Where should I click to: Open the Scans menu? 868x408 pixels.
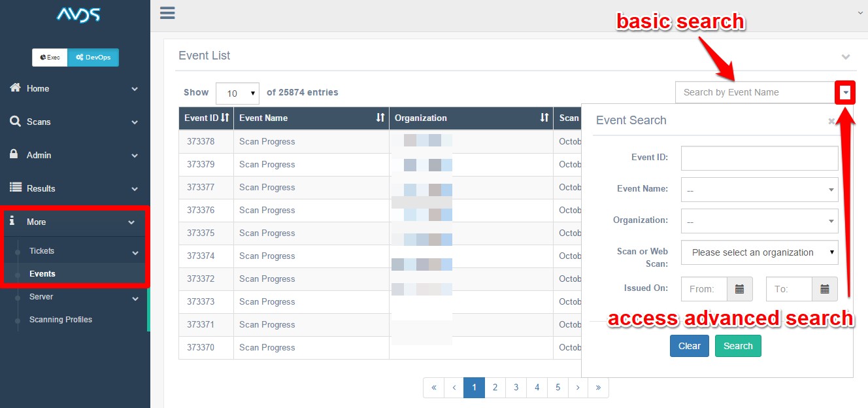[75, 122]
